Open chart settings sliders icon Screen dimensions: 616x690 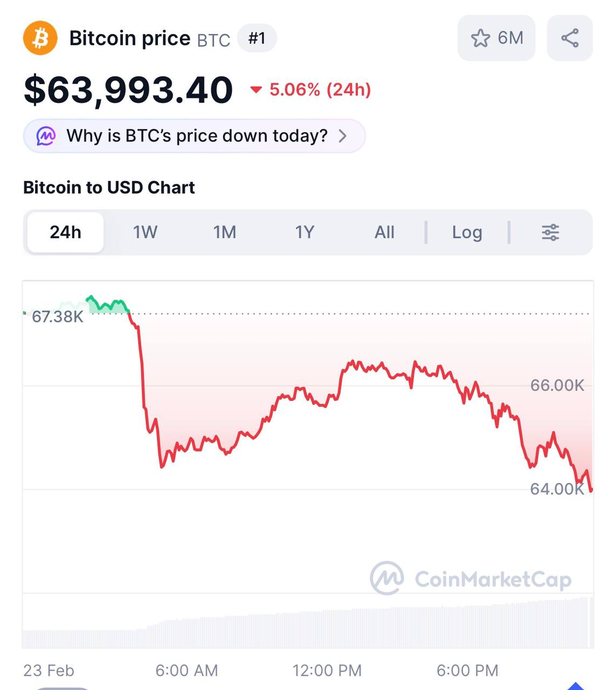tap(550, 232)
